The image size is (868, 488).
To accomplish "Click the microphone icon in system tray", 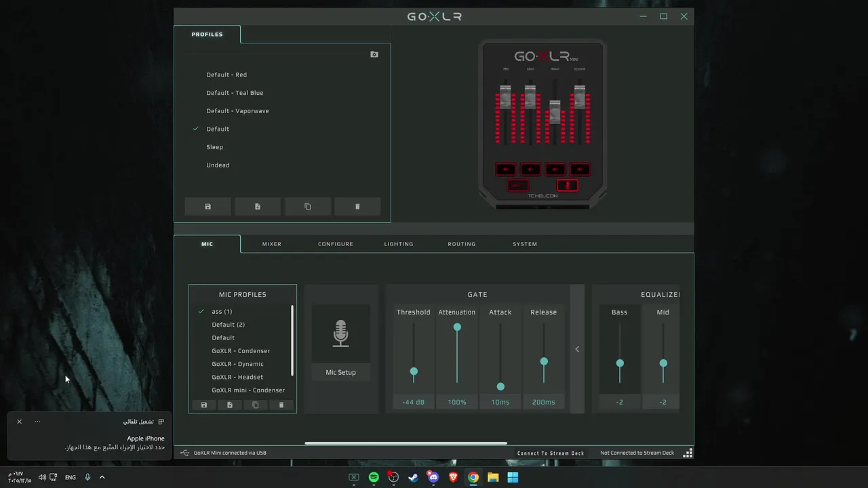I will [87, 477].
